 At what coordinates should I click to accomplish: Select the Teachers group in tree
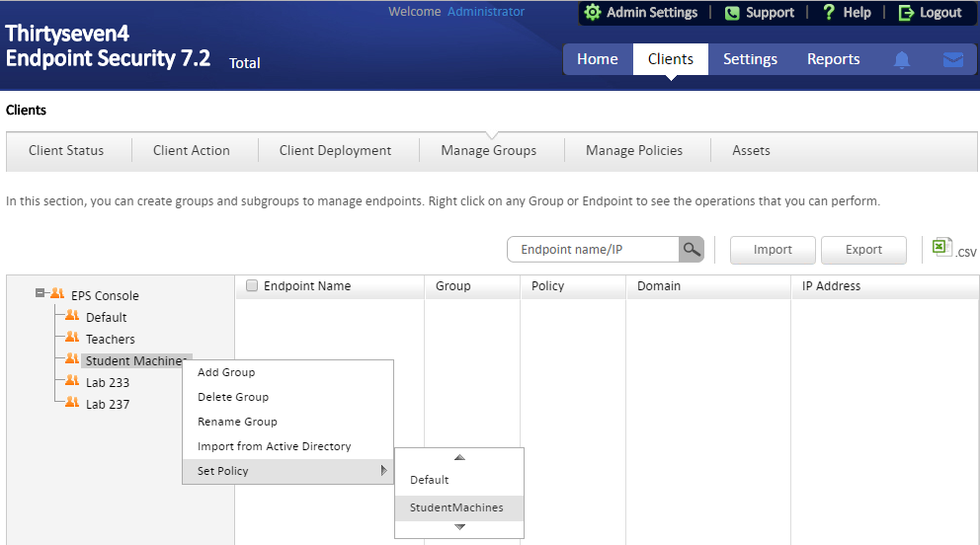110,339
